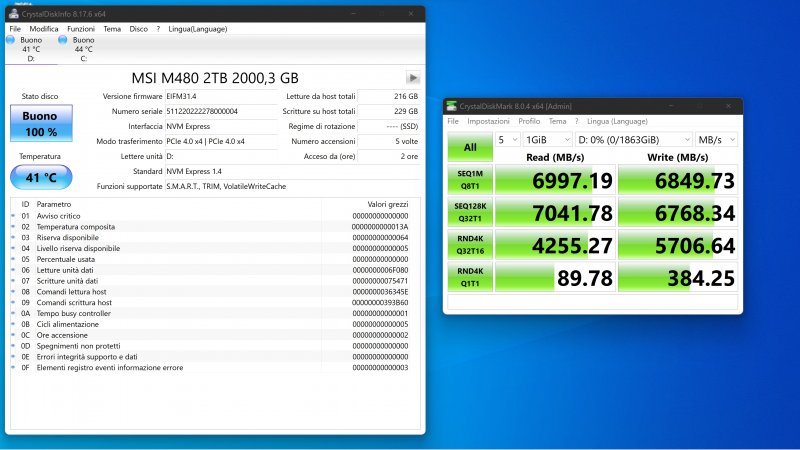The height and width of the screenshot is (450, 800).
Task: Click SEQ1M write result 6849.73
Action: [678, 180]
